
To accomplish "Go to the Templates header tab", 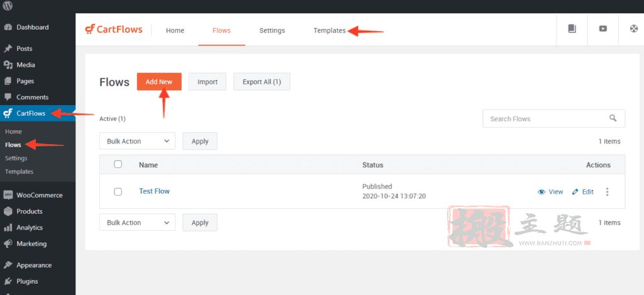I will click(330, 30).
